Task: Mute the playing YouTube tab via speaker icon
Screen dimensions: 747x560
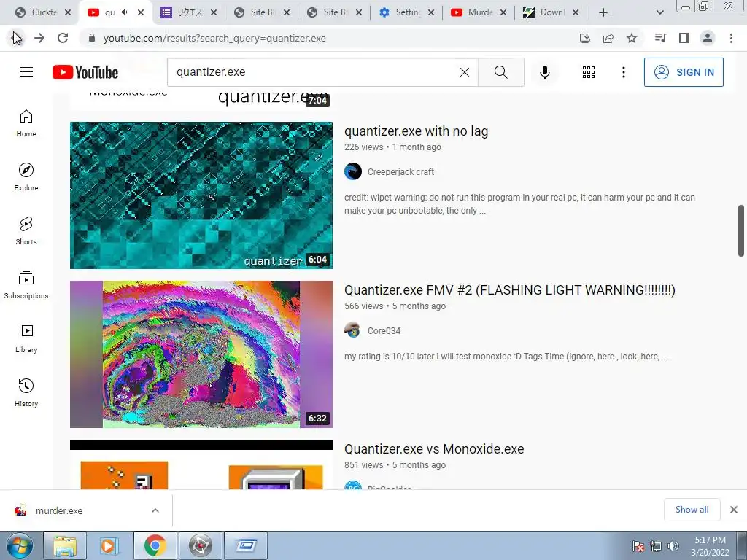Action: (x=125, y=12)
